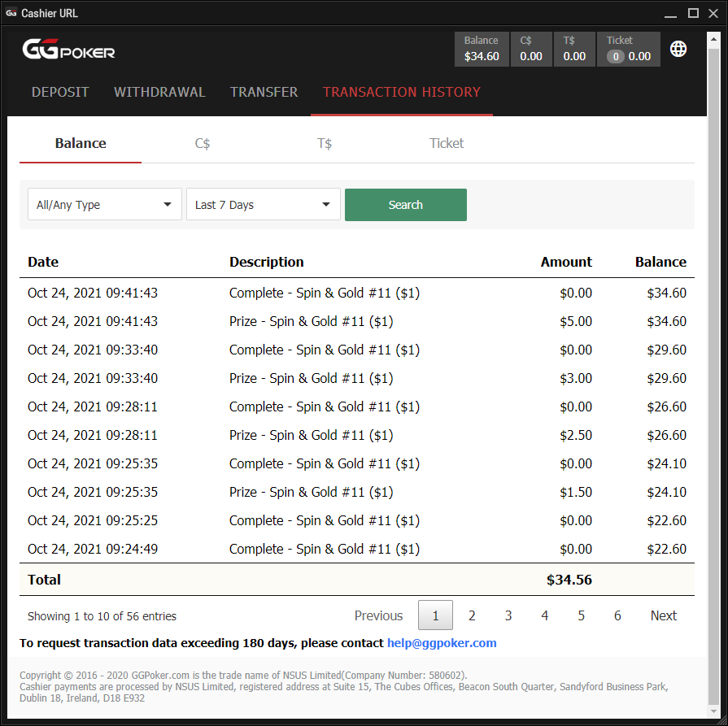Switch to the T$ sub-tab

325,143
